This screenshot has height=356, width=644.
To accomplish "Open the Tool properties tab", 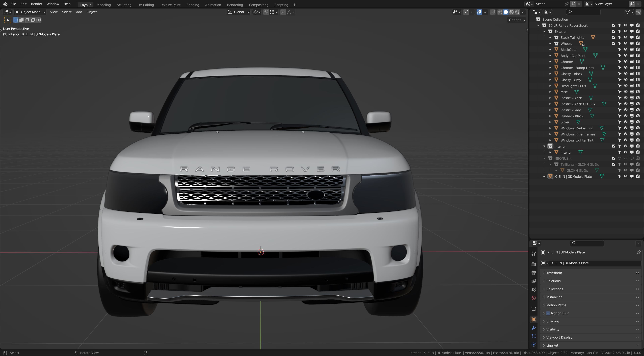I will pos(533,253).
